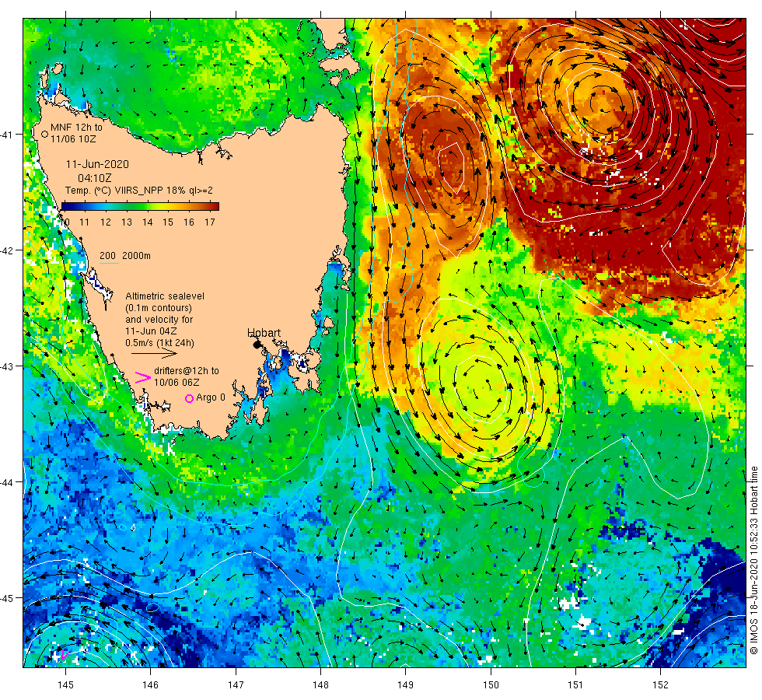Viewport: 762px width, 700px height.
Task: Click the 'Temp. (°C) VIIRS_NPP 18% ql>=2' caption
Action: [139, 191]
